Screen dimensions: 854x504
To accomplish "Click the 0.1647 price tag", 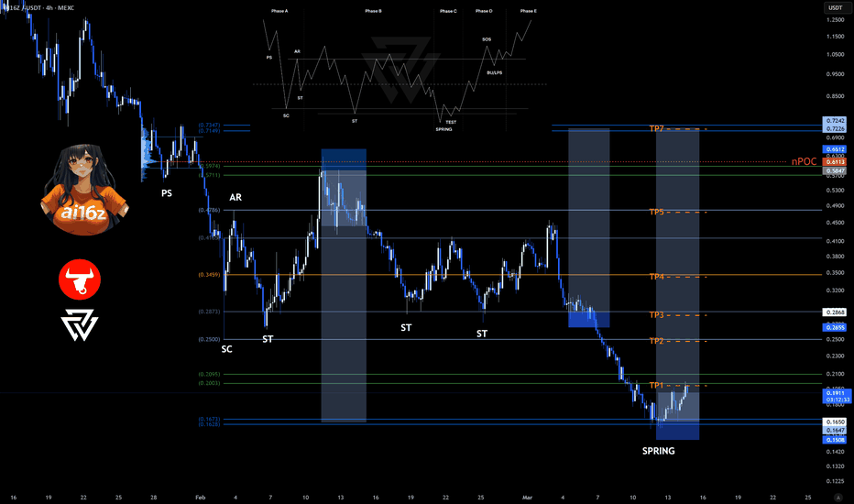I will point(835,431).
